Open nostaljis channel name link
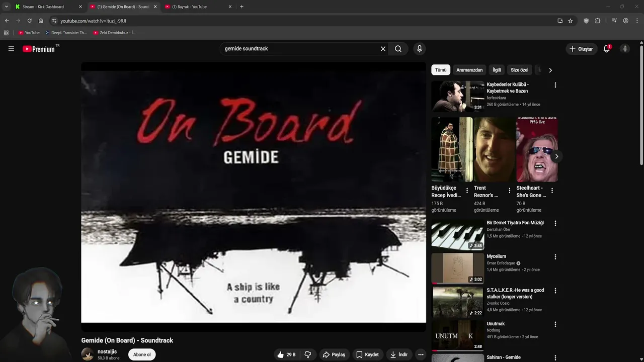Viewport: 644px width, 362px height. (107, 351)
